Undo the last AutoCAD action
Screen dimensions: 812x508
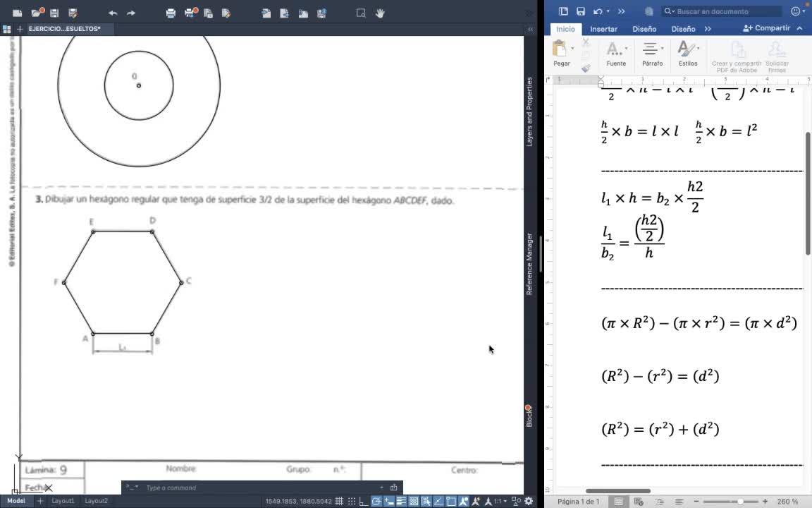[112, 13]
